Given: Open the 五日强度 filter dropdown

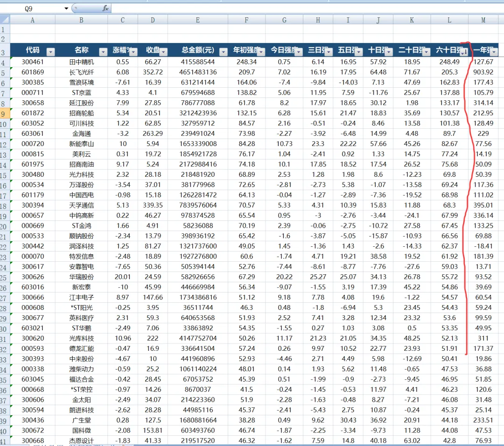Looking at the screenshot, I should [359, 52].
